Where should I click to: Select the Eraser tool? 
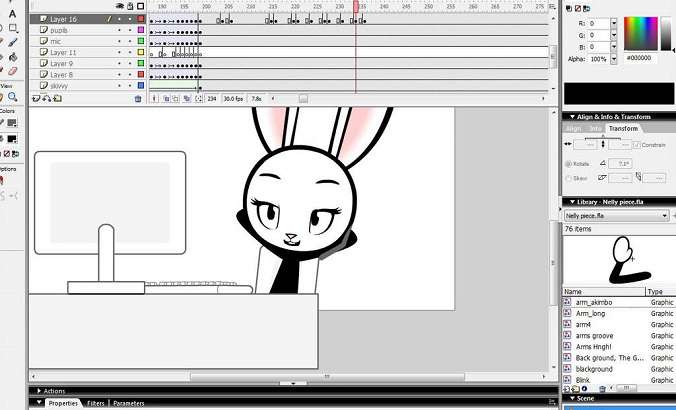tap(13, 70)
